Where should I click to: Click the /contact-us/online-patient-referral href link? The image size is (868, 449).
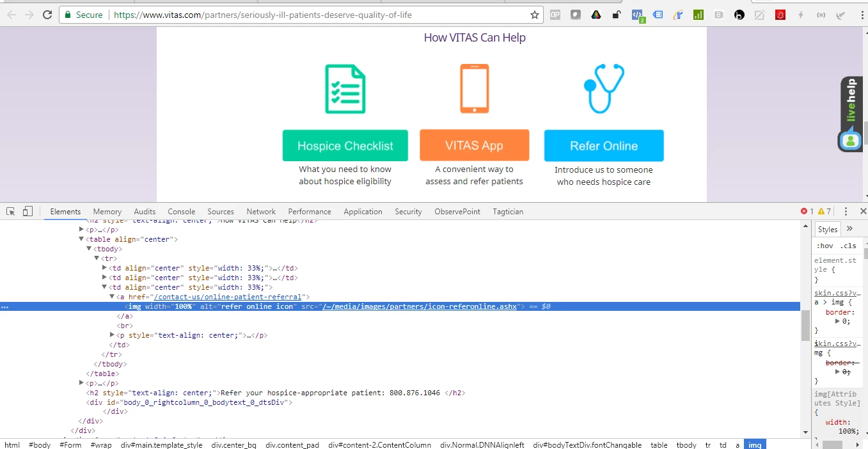[228, 297]
